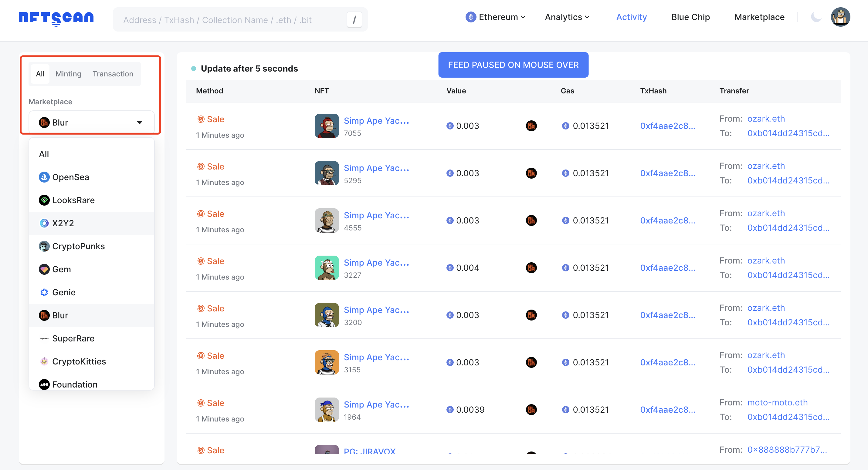Open the Blue Chip page
Viewport: 868px width, 470px height.
coord(690,17)
